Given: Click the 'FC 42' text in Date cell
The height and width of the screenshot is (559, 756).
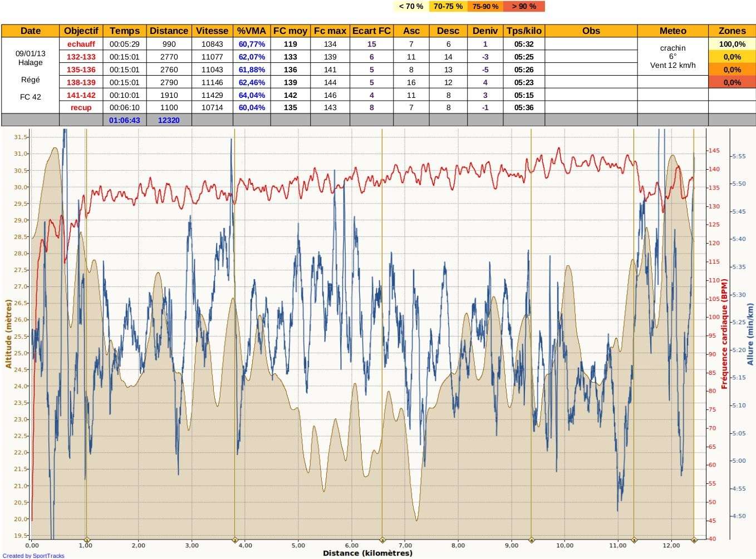Looking at the screenshot, I should pyautogui.click(x=31, y=97).
